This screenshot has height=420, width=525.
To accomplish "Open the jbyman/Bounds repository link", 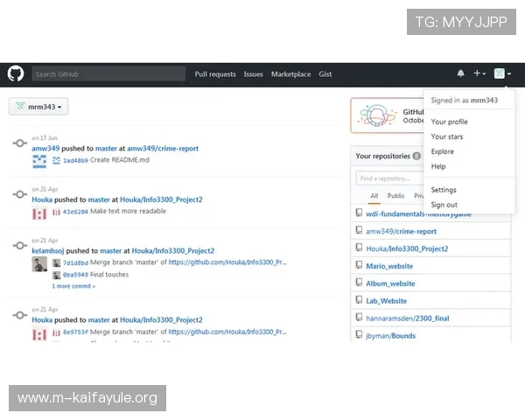I will 390,335.
